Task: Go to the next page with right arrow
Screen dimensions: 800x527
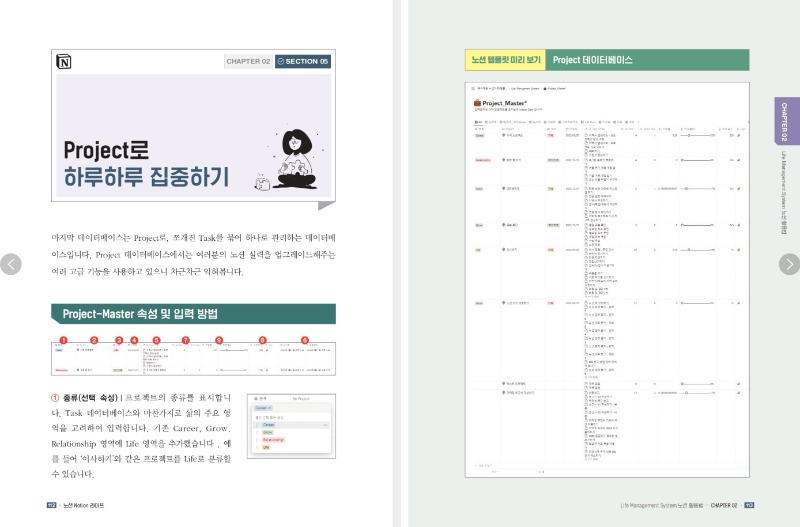Action: click(789, 264)
